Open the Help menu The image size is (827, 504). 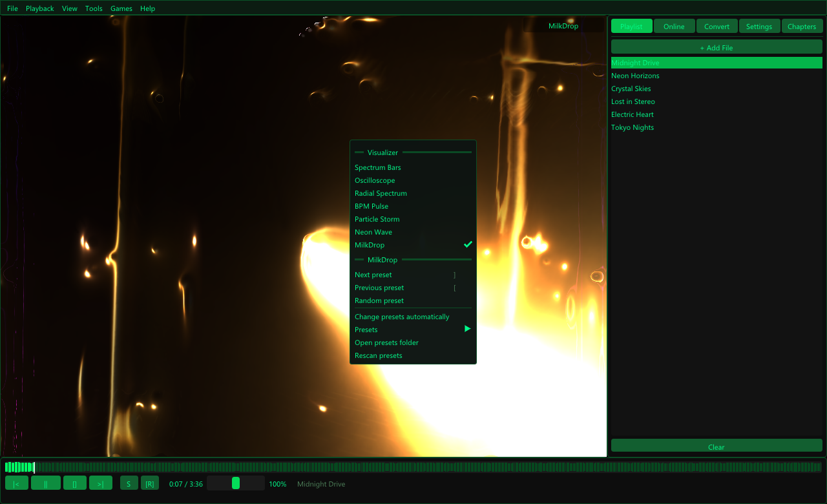148,8
